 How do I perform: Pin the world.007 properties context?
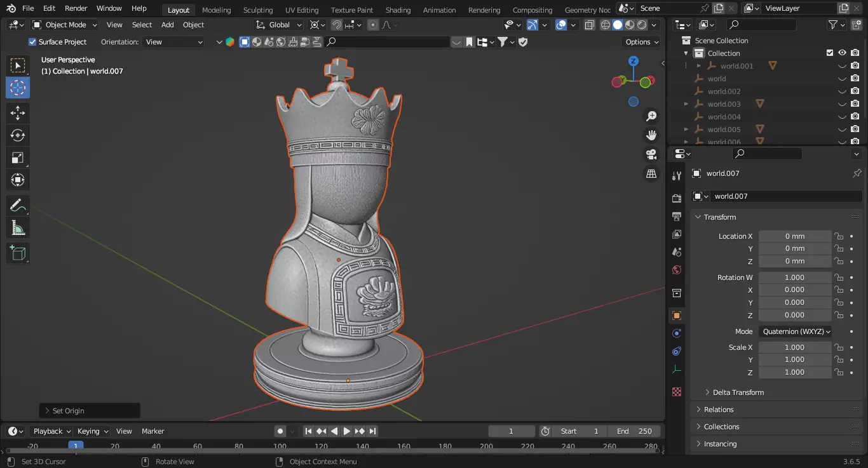857,173
